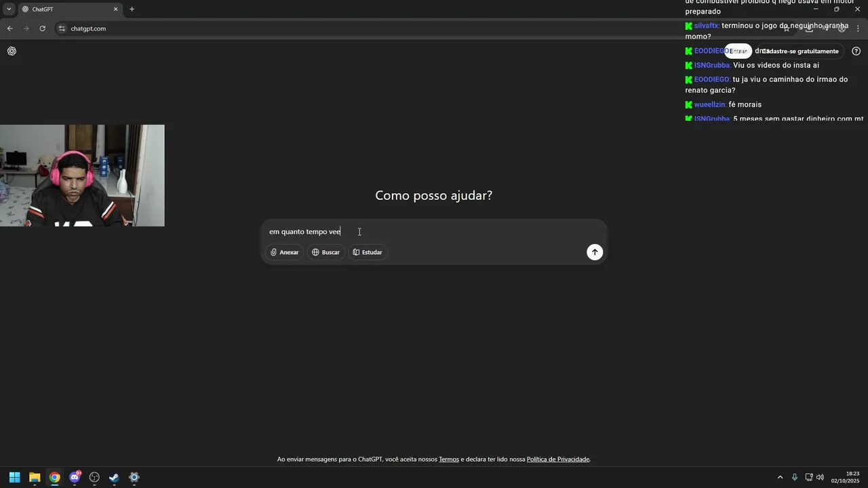868x488 pixels.
Task: Open a new browser tab
Action: click(132, 9)
